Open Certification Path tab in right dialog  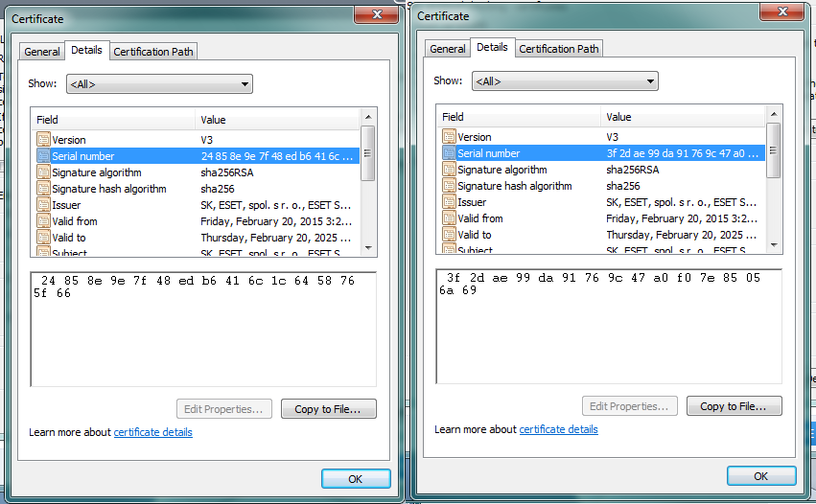click(560, 49)
